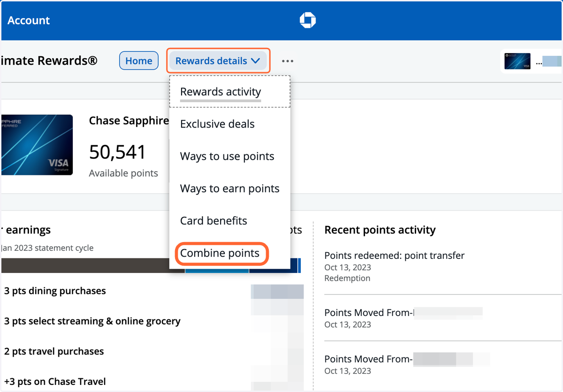Open the three-dot more options menu
Image resolution: width=563 pixels, height=392 pixels.
click(x=288, y=61)
